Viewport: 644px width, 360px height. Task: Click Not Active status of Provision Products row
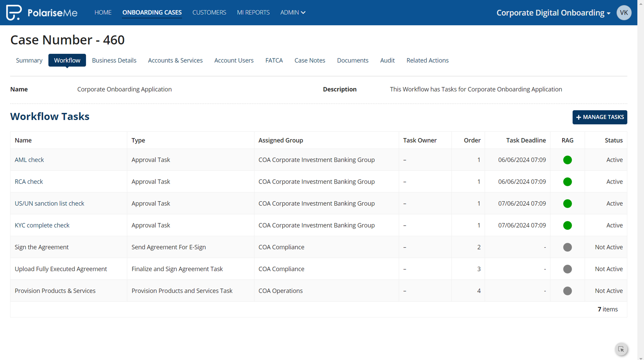[x=608, y=291]
